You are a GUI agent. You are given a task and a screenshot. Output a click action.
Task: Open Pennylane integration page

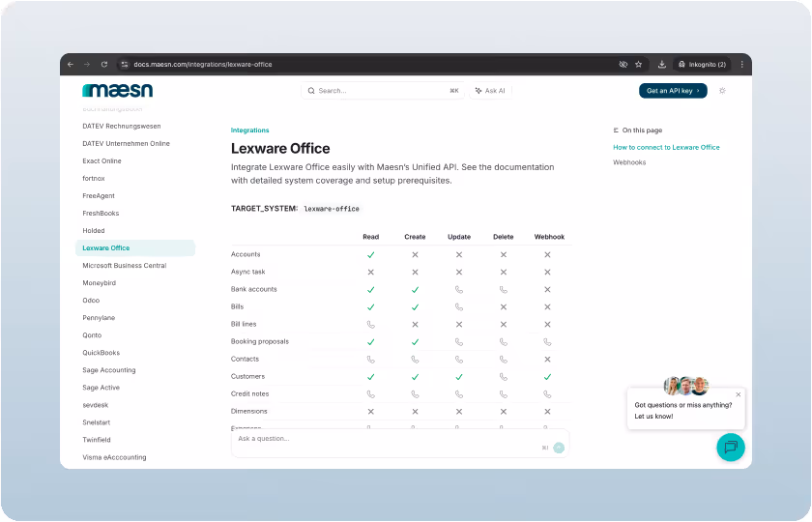[99, 318]
